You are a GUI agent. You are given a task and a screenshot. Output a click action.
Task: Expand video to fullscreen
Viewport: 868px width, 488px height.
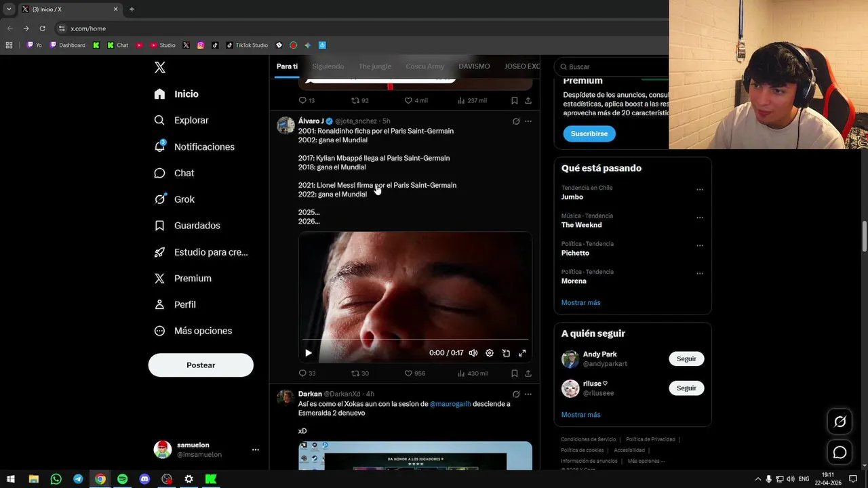(522, 353)
